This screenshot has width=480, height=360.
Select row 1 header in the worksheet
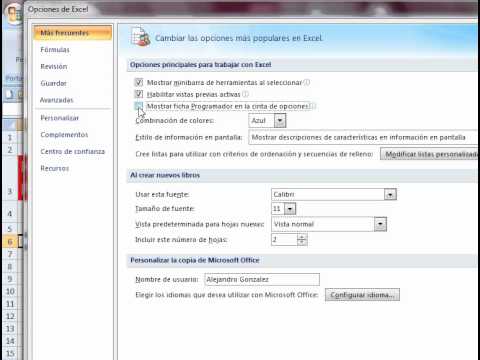point(10,137)
